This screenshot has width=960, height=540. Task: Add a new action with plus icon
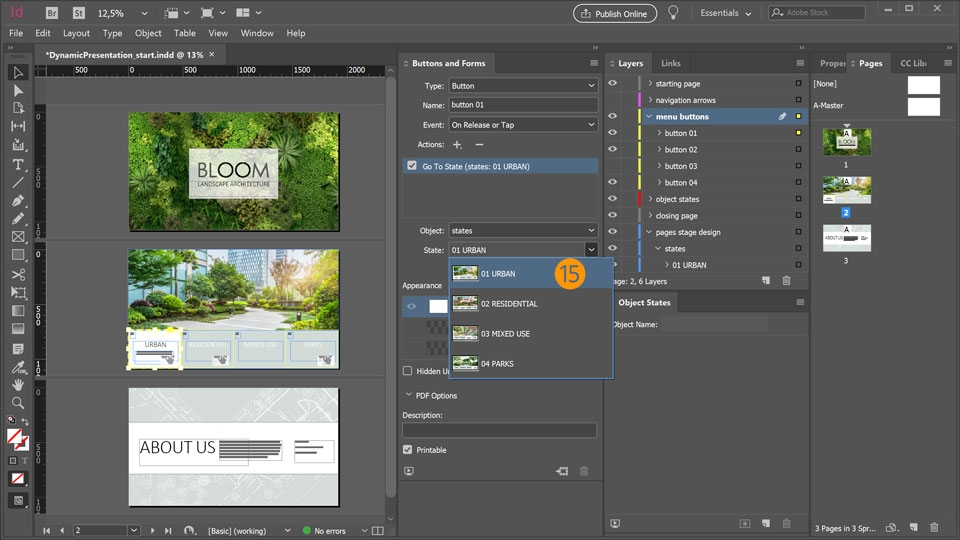457,144
